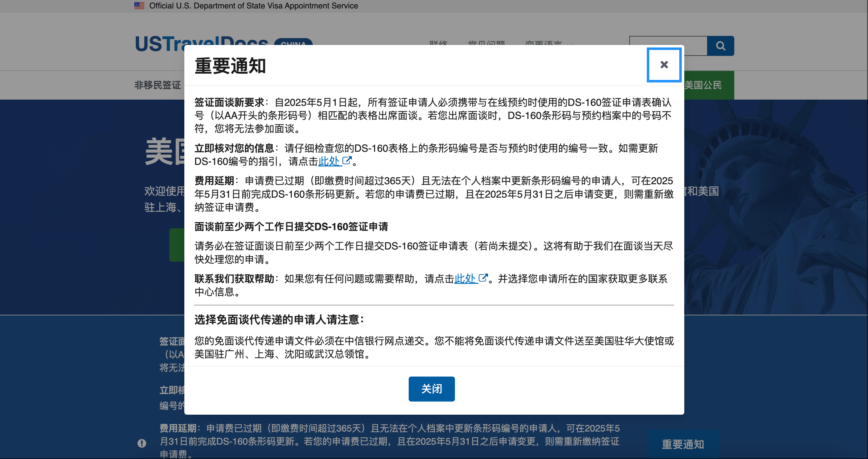Open the 此处 link for contact help
Screen dimensions: 868x459
(466, 279)
